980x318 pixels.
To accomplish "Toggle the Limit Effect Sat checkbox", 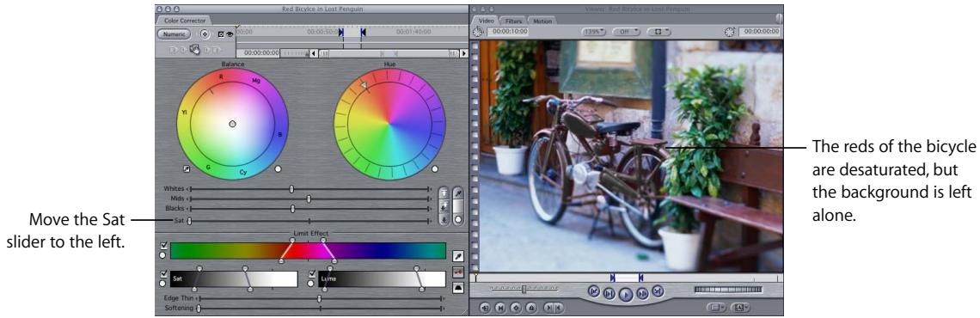I will click(x=163, y=274).
